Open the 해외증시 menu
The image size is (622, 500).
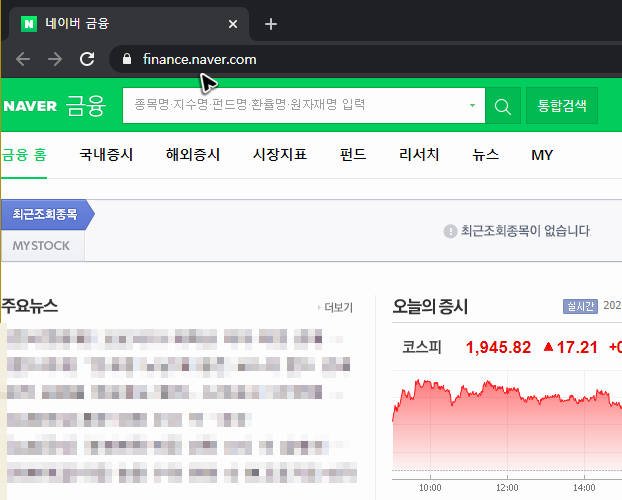193,155
